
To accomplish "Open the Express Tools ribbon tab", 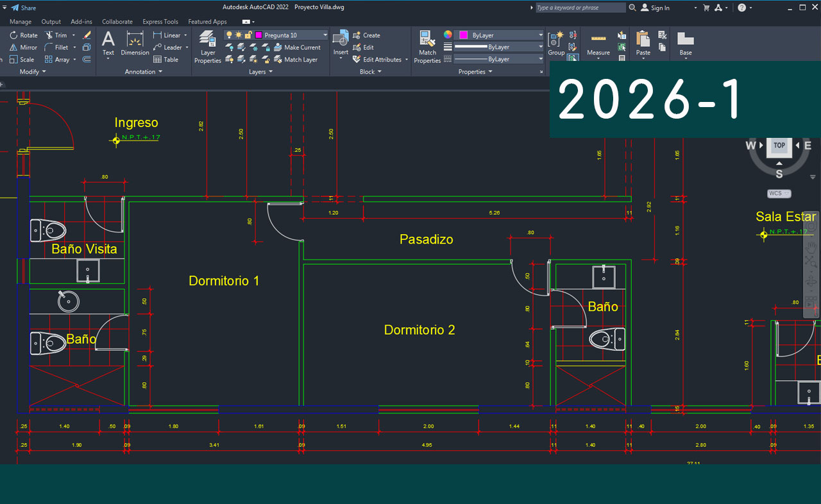I will pyautogui.click(x=160, y=22).
